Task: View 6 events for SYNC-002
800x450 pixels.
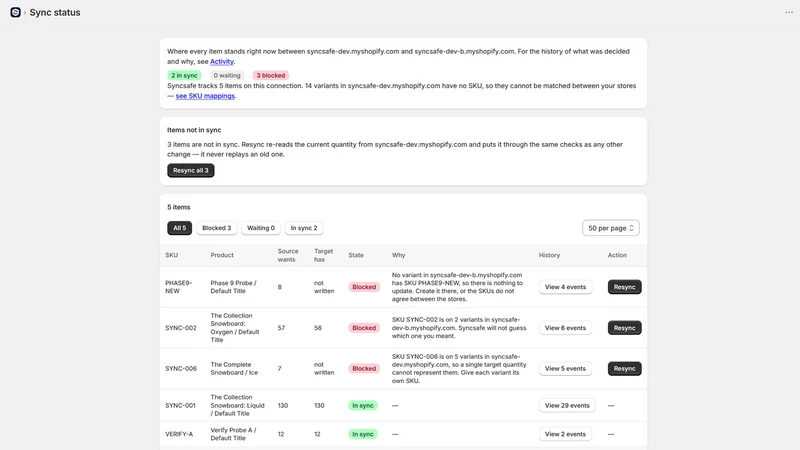Action: click(565, 328)
